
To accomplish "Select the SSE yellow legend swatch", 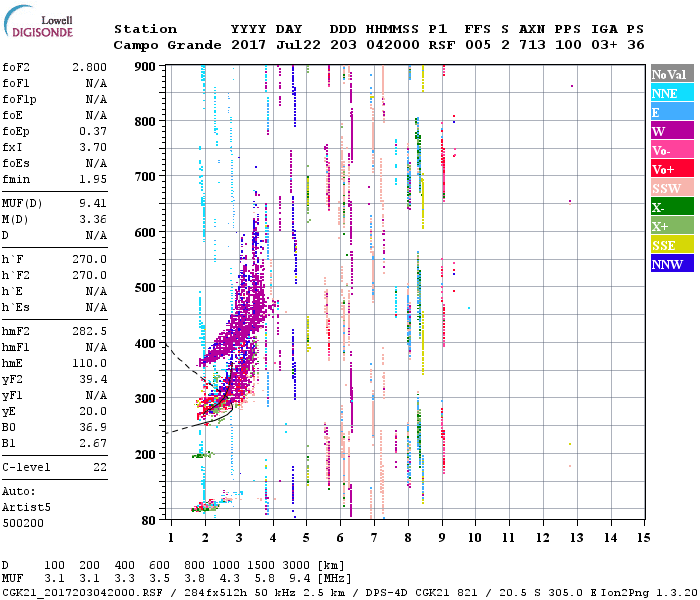I will 671,245.
